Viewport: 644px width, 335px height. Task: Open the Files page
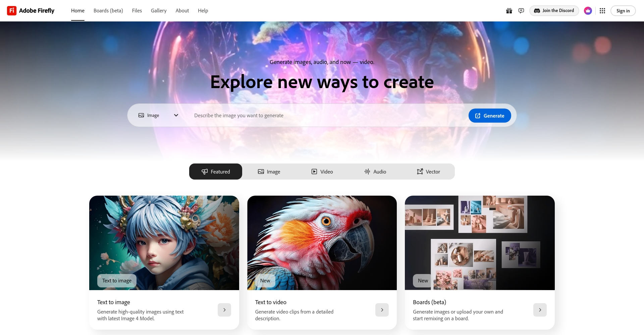pyautogui.click(x=137, y=11)
